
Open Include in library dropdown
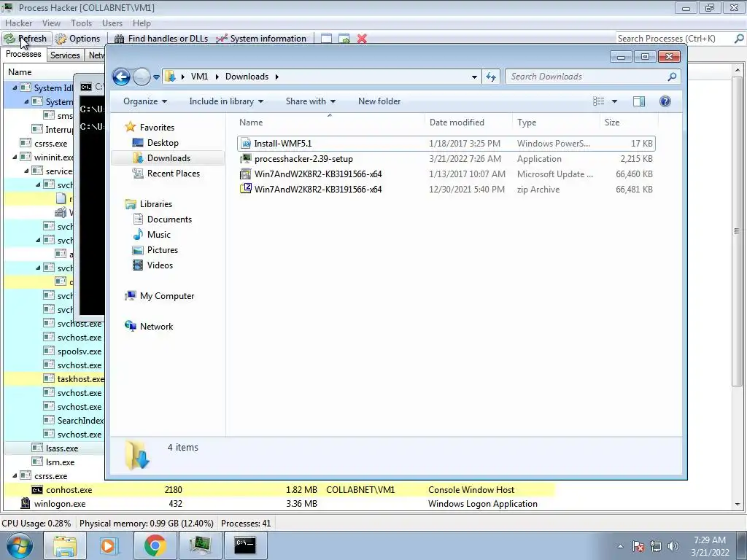point(226,101)
